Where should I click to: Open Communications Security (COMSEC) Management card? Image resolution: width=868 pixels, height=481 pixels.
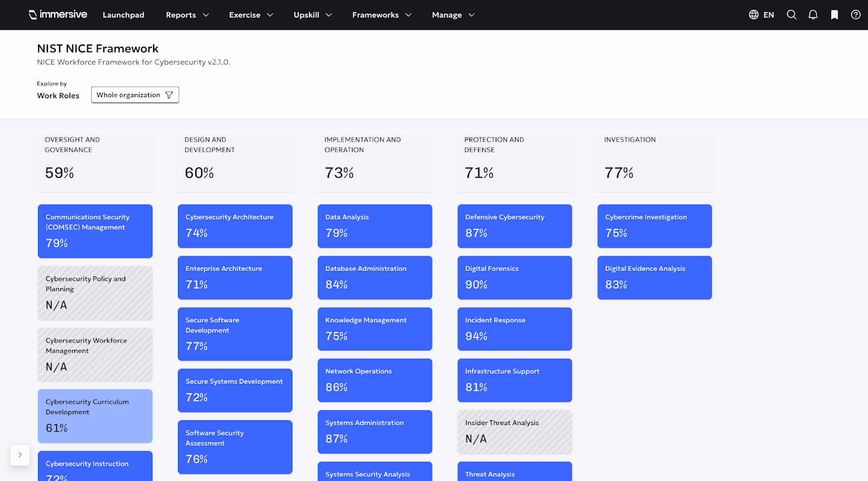95,231
